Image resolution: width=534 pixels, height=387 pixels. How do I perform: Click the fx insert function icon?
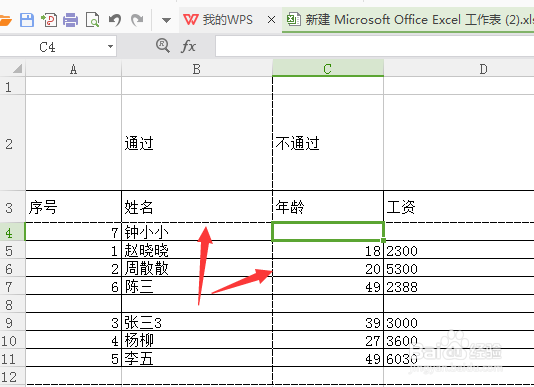point(188,46)
